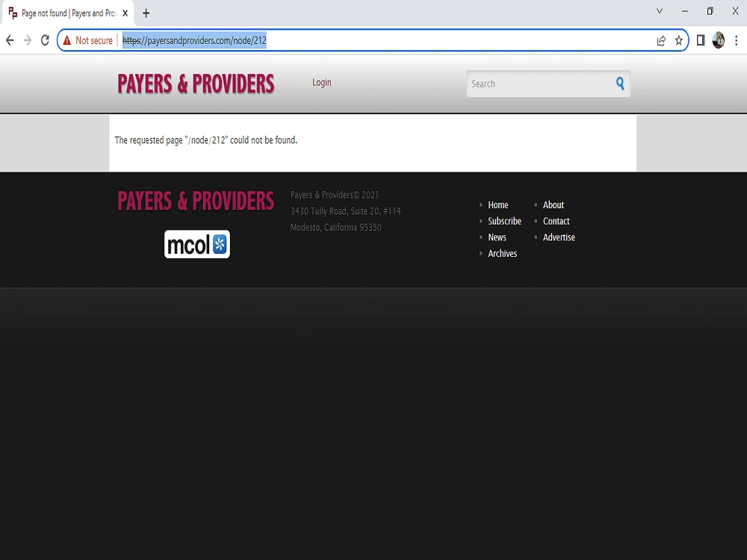Click the mcol logo in the footer
The height and width of the screenshot is (560, 747).
click(x=197, y=244)
